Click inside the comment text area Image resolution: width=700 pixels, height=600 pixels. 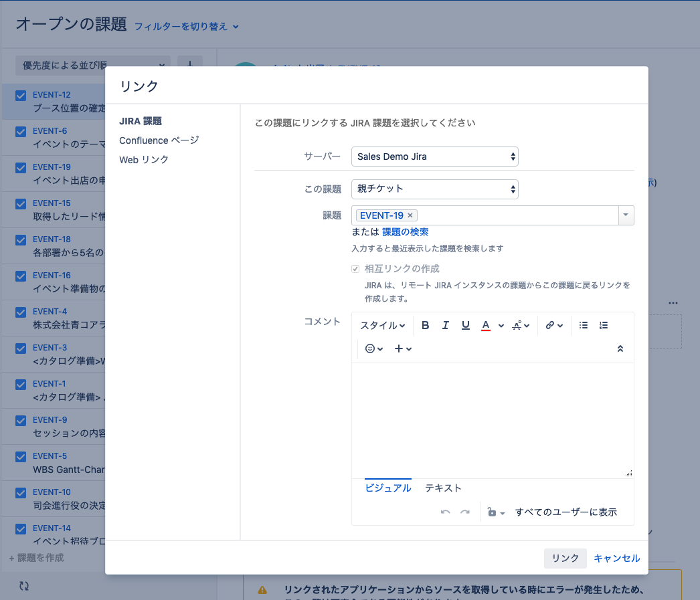click(493, 420)
